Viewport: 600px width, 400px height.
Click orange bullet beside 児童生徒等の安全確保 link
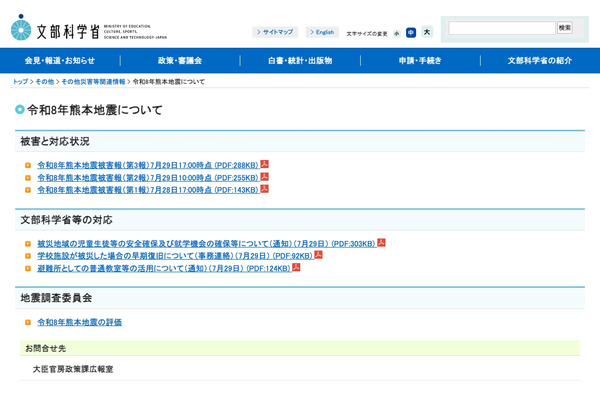pos(28,244)
